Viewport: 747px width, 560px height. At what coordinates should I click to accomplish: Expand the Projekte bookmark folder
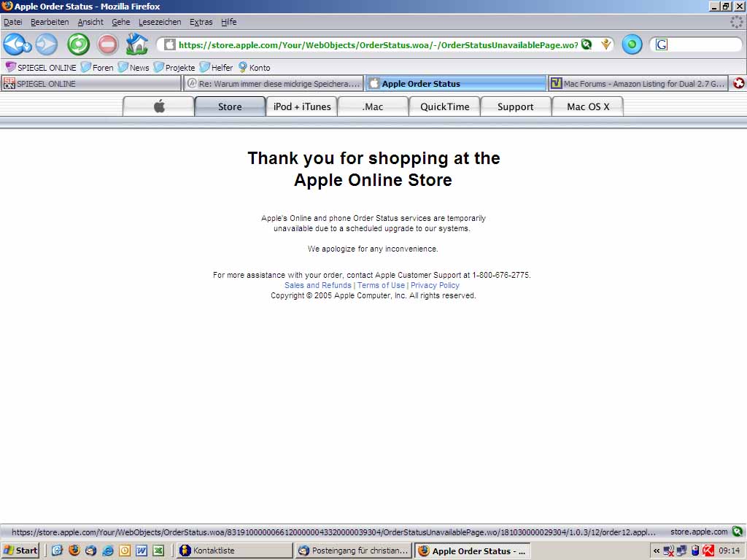pyautogui.click(x=174, y=68)
